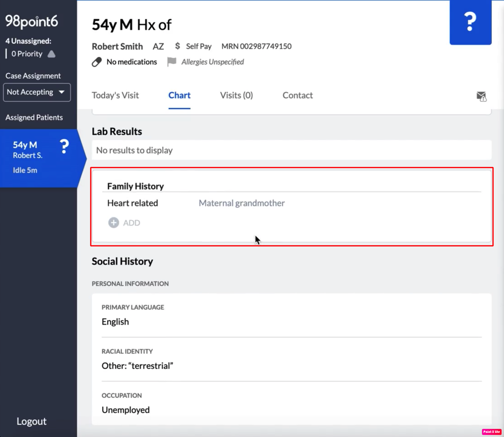Viewport: 504px width, 437px height.
Task: Click the large blue question mark button
Action: pyautogui.click(x=470, y=22)
